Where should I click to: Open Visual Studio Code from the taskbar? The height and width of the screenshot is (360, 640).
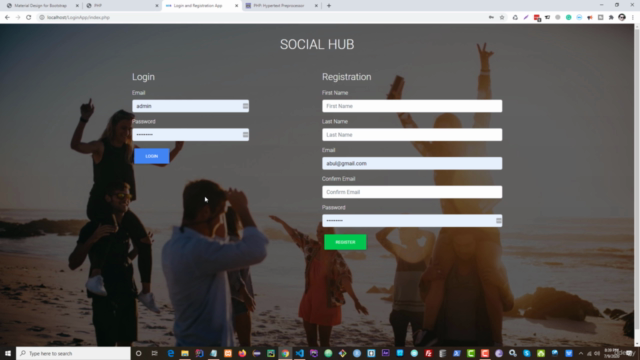pyautogui.click(x=300, y=353)
